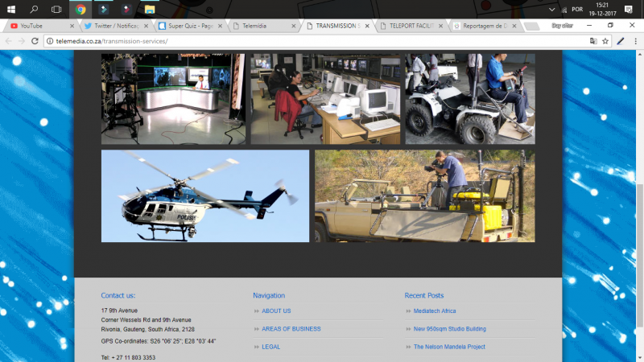Go back in browser history
This screenshot has height=362, width=644.
8,41
